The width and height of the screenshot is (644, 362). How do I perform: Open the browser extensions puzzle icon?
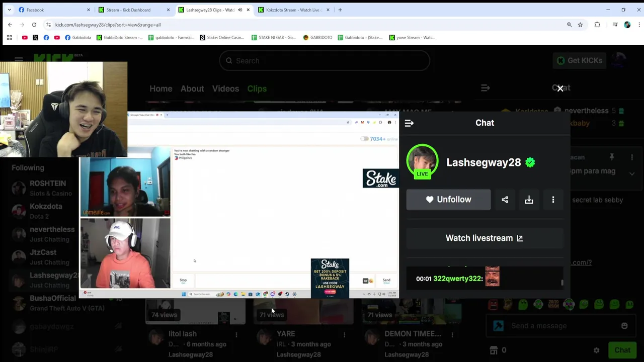tap(597, 25)
